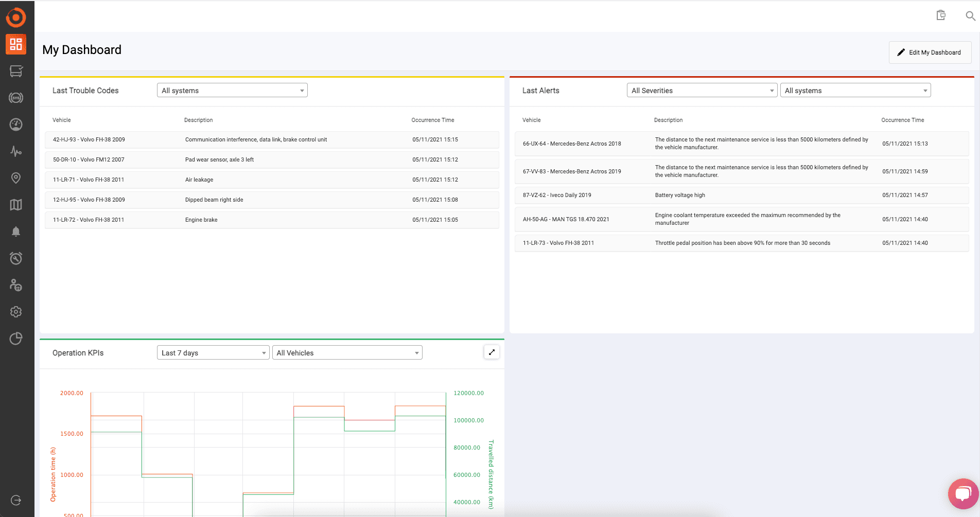Click 'Throttle pedal position' alert description

[742, 243]
